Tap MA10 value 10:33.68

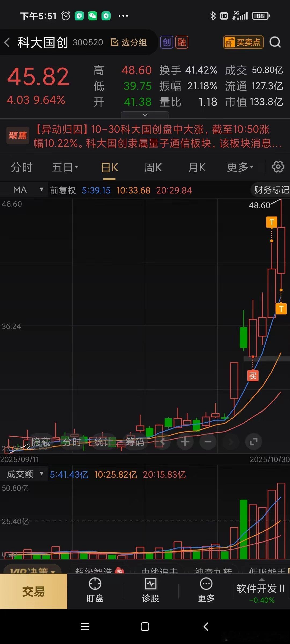point(133,190)
